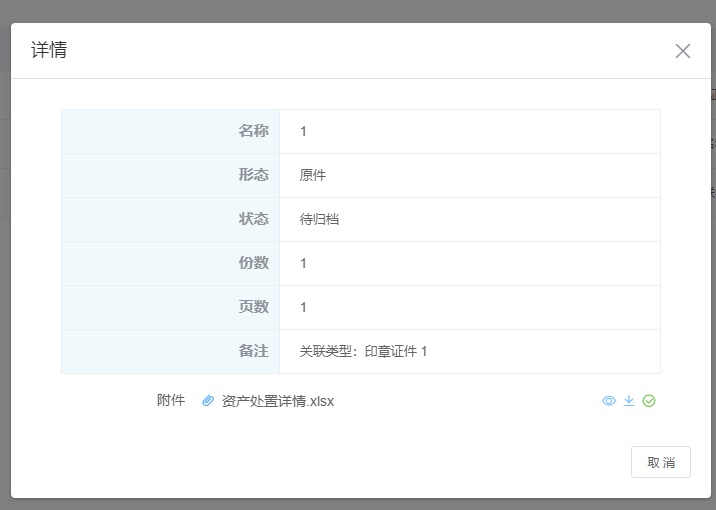Preview the attachment with the eye icon
716x510 pixels.
(x=608, y=401)
